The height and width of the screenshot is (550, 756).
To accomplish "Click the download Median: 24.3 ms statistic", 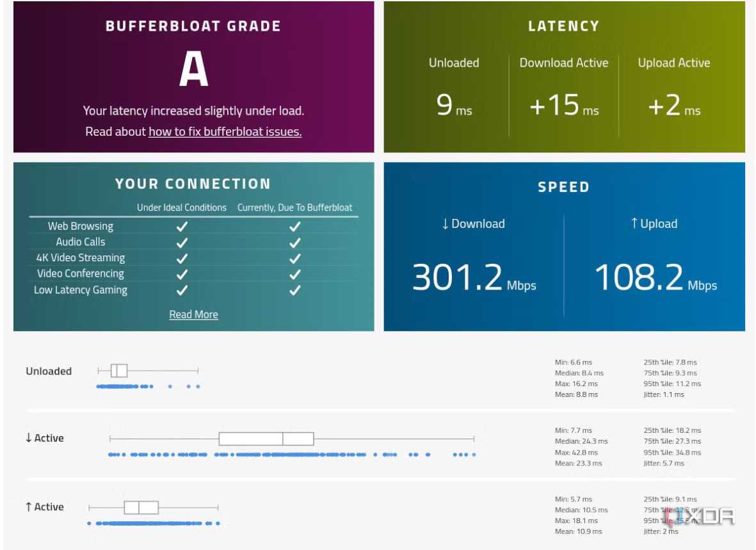I will [581, 441].
